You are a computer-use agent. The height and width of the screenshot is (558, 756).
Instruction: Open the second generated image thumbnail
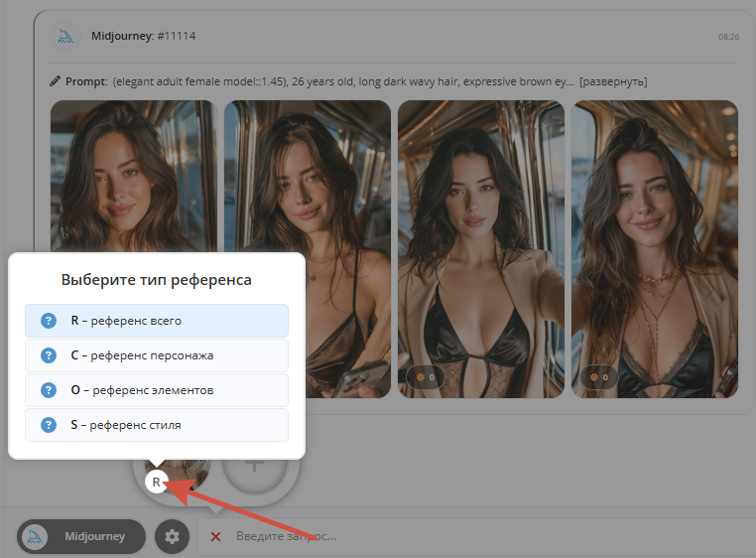[308, 249]
